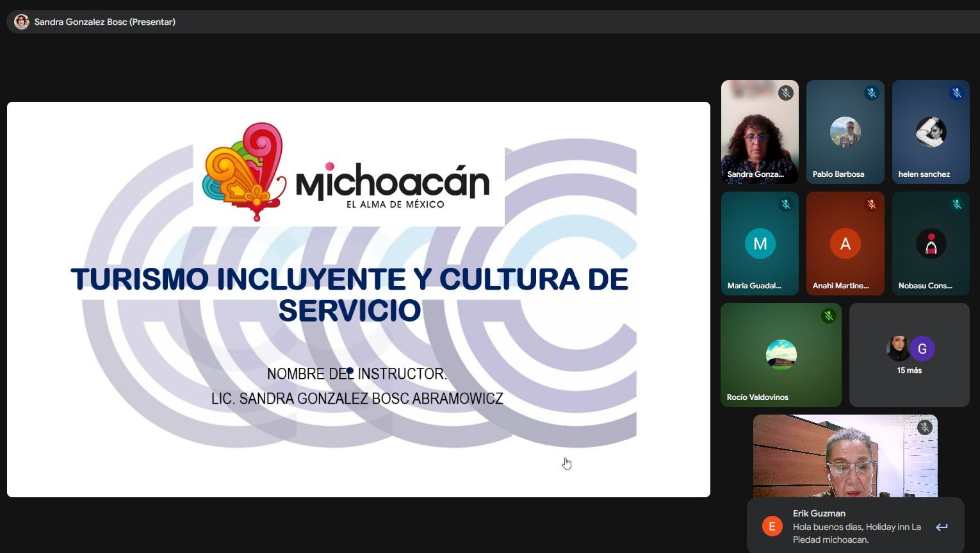This screenshot has width=980, height=553.
Task: Click the slide title "TURISMO INCLUYENTE Y CULTURA DE SERVICIO"
Action: 349,295
